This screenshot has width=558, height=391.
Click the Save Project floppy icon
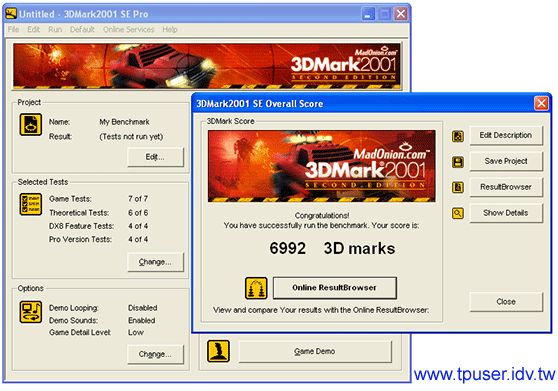[x=458, y=162]
